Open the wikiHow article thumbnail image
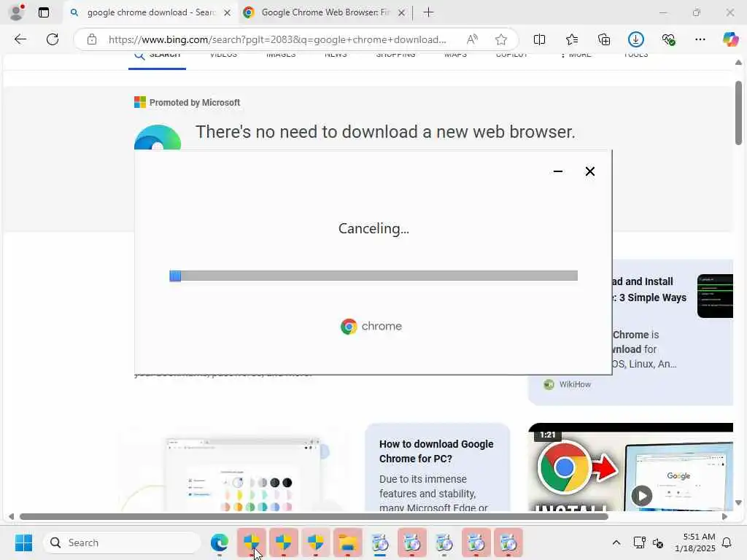Screen dimensions: 747x560 coord(715,296)
